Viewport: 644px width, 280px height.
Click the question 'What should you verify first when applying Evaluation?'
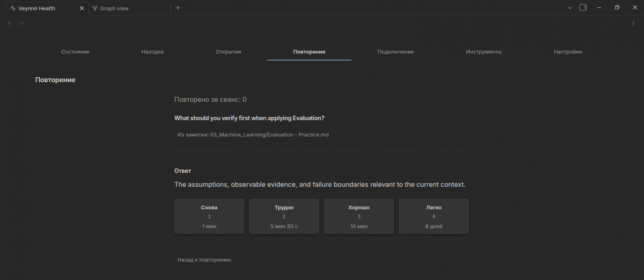[x=249, y=119]
